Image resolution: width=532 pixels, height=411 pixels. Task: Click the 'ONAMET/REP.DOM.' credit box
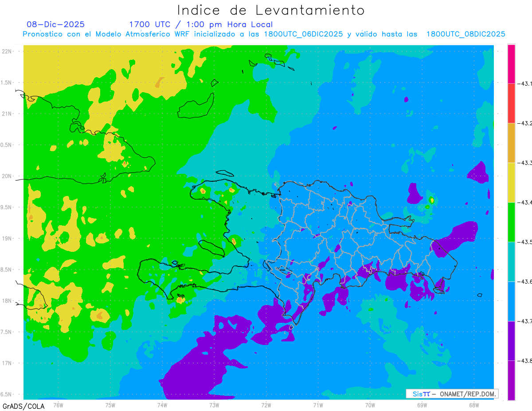[451, 394]
